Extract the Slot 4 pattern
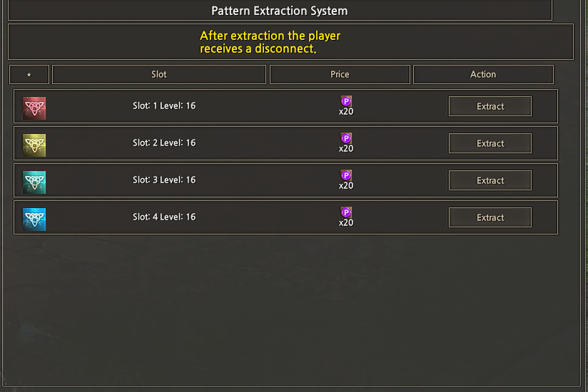Viewport: 588px width, 392px height. coord(490,217)
